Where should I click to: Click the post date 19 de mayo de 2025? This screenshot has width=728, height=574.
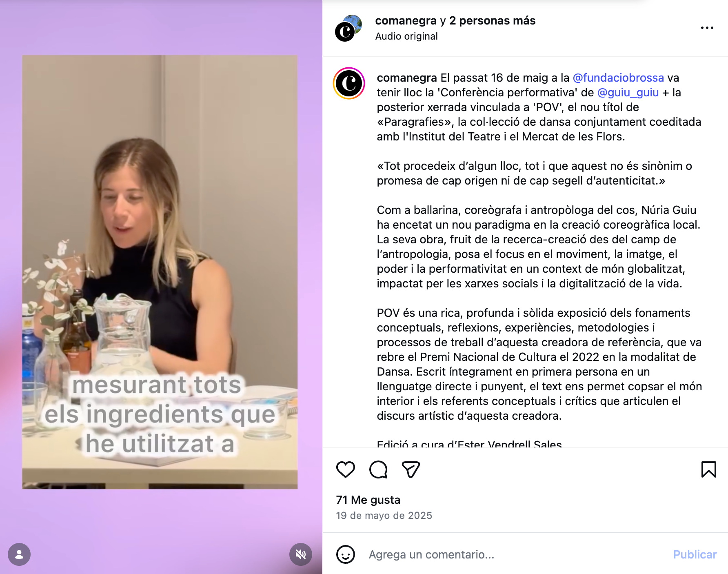(384, 516)
